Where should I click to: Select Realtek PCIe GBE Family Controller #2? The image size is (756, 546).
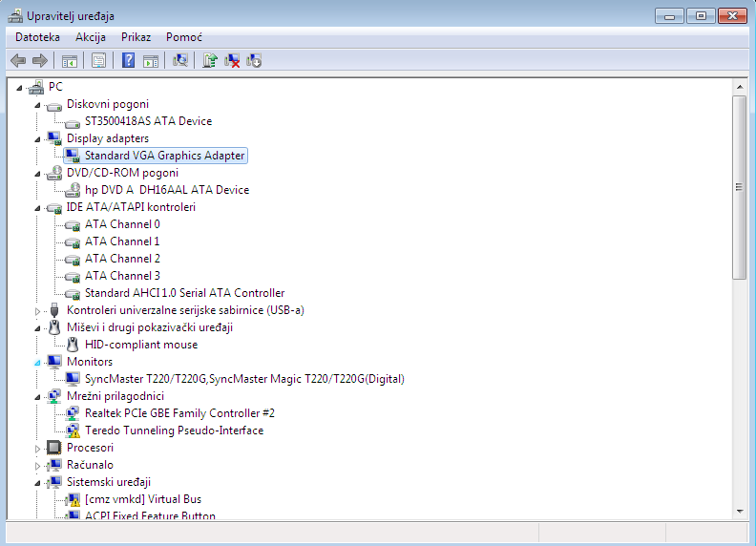pos(179,413)
